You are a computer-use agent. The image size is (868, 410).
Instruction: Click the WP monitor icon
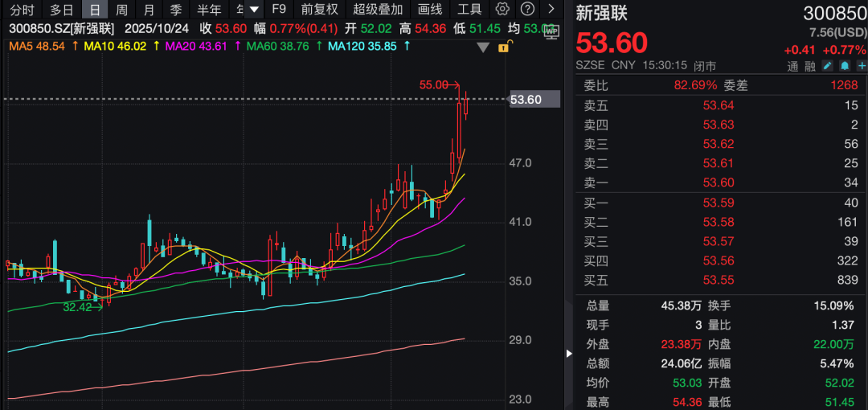(x=551, y=31)
